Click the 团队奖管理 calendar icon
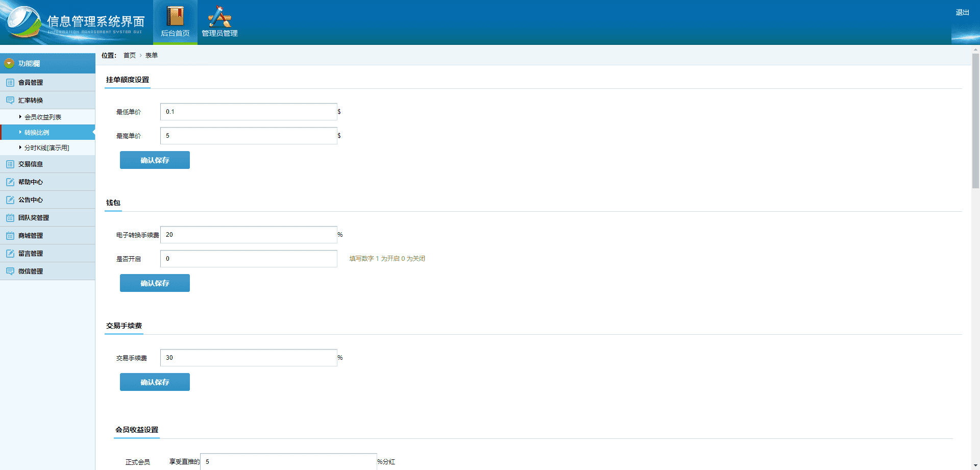The width and height of the screenshot is (980, 470). (x=10, y=217)
